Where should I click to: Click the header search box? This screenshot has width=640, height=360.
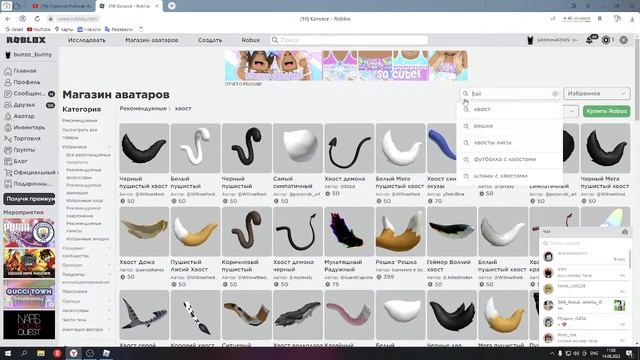coord(349,40)
